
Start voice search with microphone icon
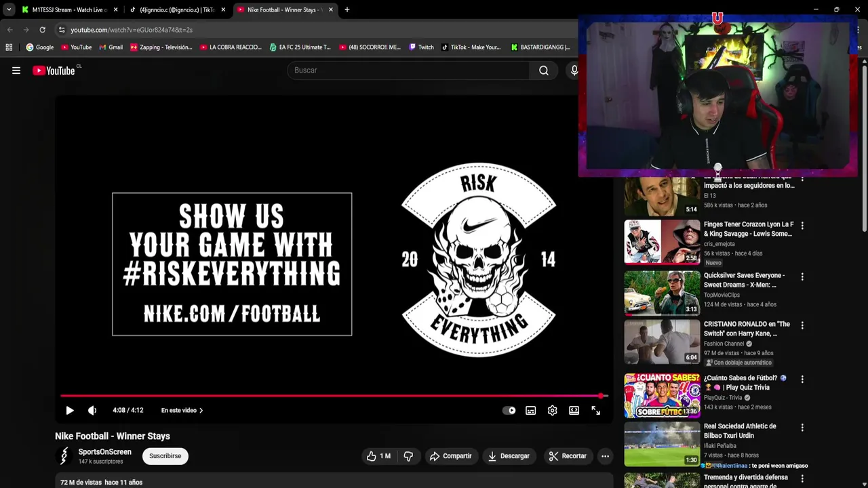pos(574,70)
